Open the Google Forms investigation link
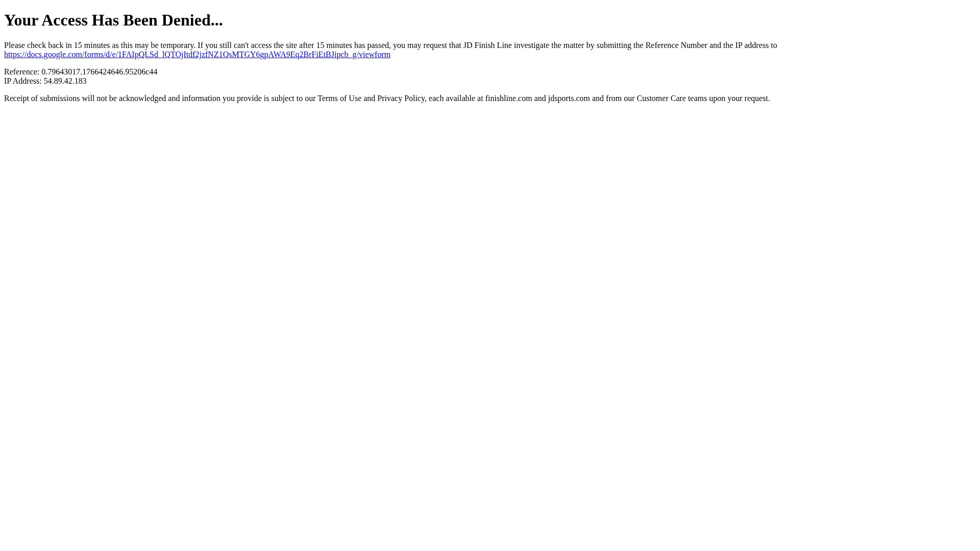The height and width of the screenshot is (551, 980). coord(197,55)
